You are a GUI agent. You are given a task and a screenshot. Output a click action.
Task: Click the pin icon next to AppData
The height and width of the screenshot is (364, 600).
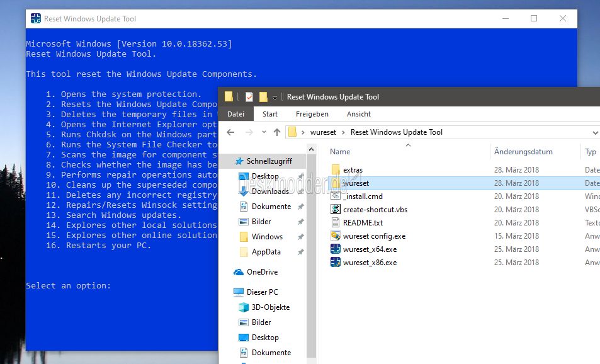301,252
